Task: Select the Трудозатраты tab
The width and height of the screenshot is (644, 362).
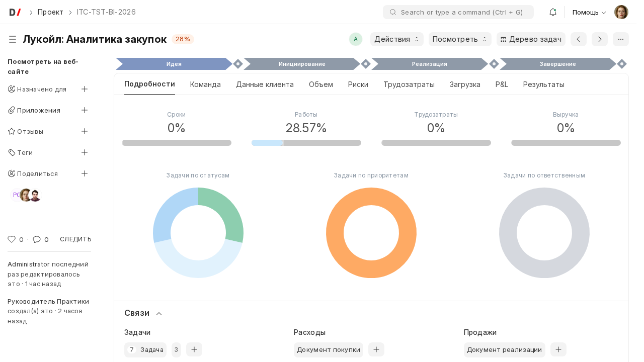Action: click(409, 84)
